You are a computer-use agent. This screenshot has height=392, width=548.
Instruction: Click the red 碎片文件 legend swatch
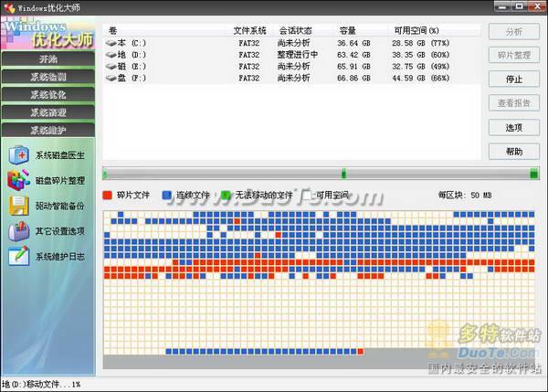pyautogui.click(x=107, y=196)
